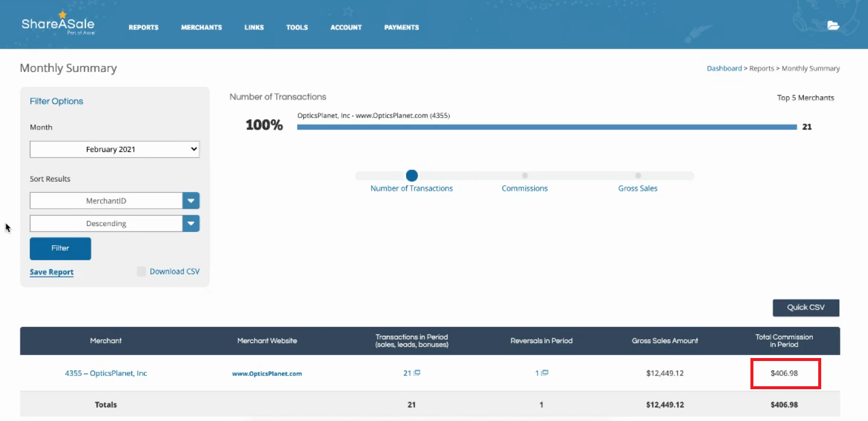Viewport: 868px width, 421px height.
Task: Click the Totals row label
Action: tap(106, 405)
